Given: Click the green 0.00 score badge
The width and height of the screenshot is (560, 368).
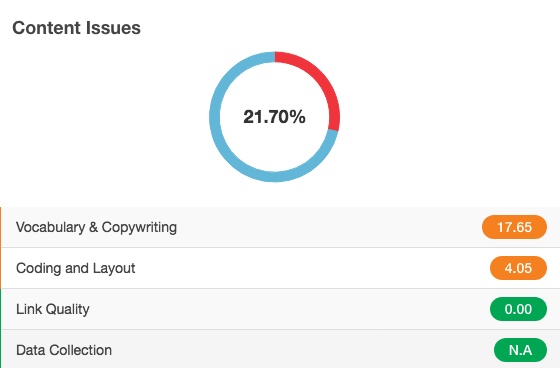Looking at the screenshot, I should [518, 309].
